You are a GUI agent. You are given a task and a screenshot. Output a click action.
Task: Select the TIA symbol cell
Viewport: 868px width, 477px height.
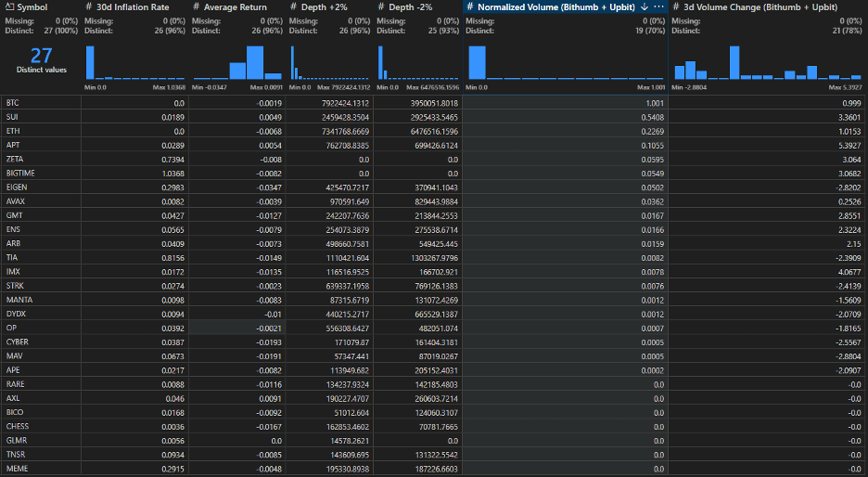tap(41, 258)
